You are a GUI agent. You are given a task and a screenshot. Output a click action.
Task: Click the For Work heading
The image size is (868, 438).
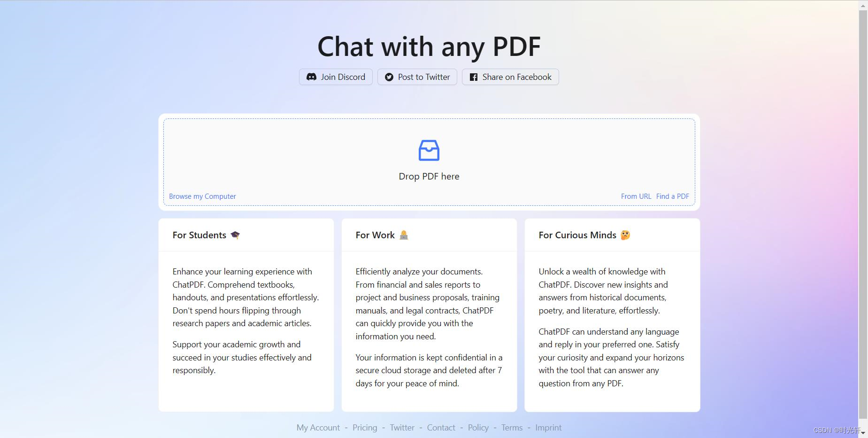pos(375,235)
